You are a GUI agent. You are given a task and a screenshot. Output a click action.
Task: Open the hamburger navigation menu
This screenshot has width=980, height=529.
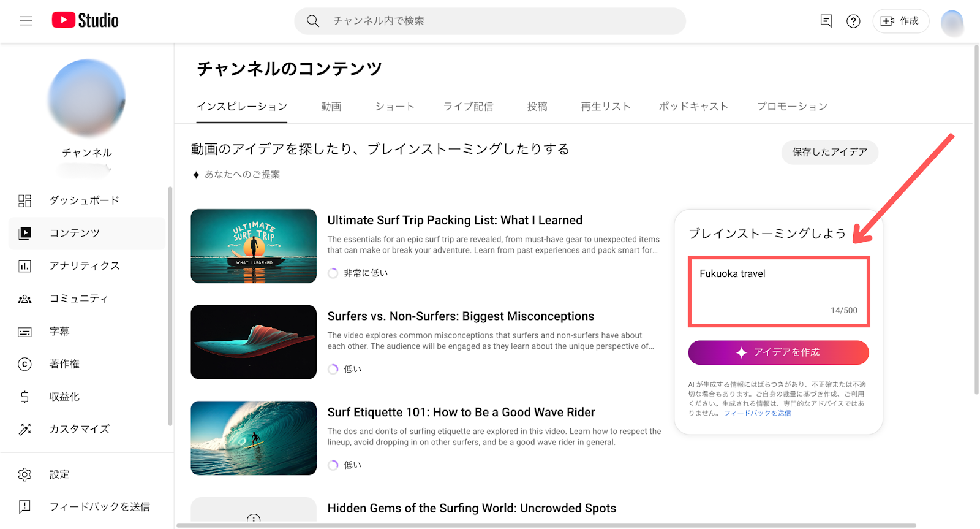pyautogui.click(x=26, y=21)
